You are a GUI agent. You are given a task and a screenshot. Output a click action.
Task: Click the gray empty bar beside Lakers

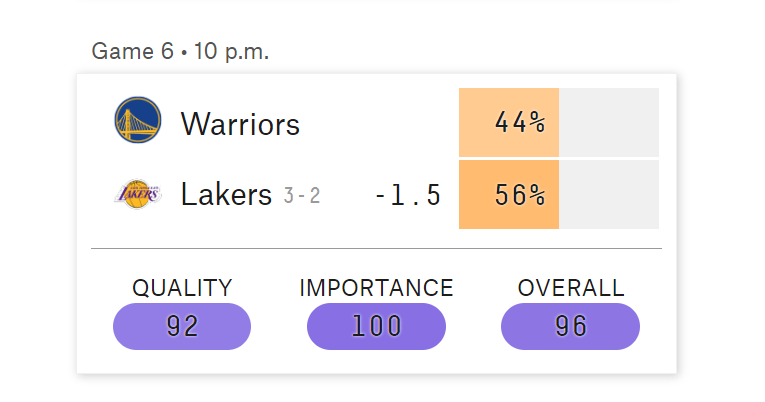click(609, 195)
